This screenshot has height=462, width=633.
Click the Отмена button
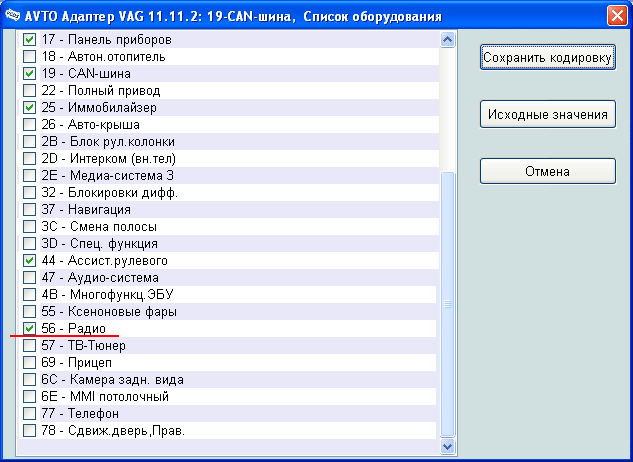[547, 171]
